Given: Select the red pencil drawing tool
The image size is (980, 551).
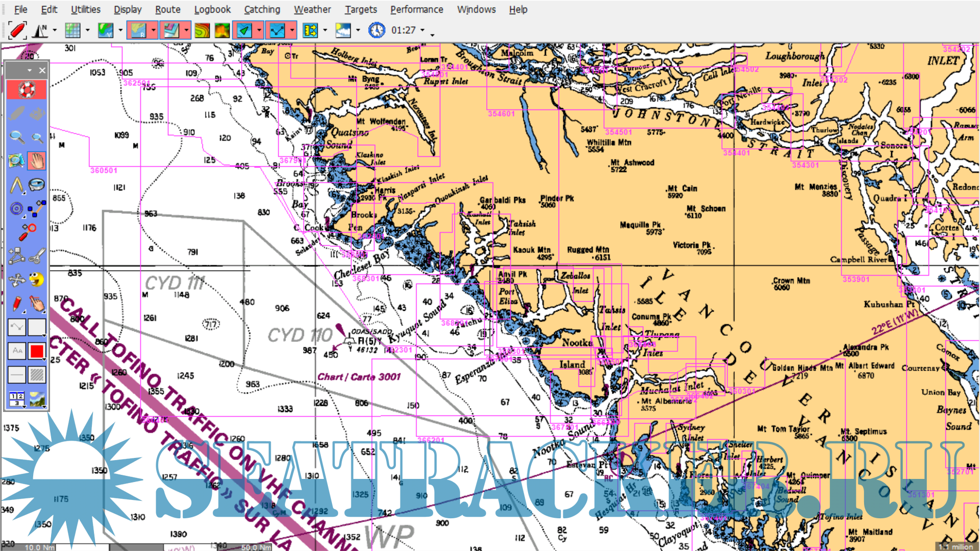Looking at the screenshot, I should click(x=17, y=304).
